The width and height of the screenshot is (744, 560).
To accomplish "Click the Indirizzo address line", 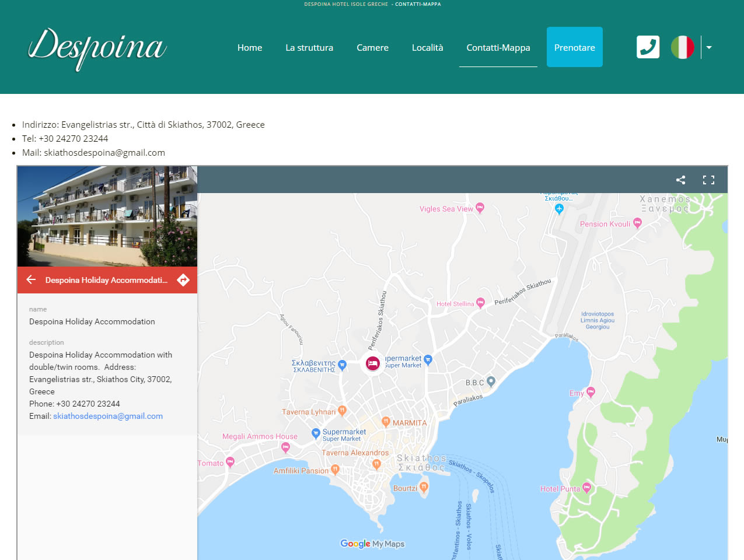I will tap(144, 125).
